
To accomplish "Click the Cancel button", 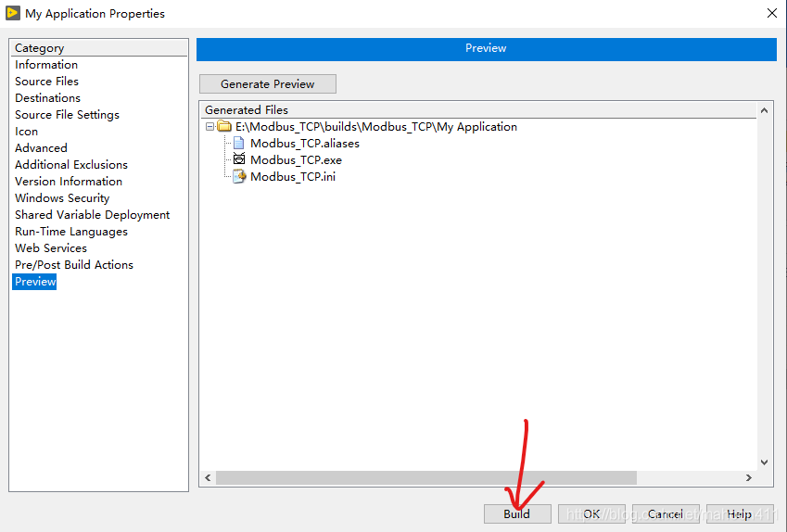I will (x=666, y=514).
